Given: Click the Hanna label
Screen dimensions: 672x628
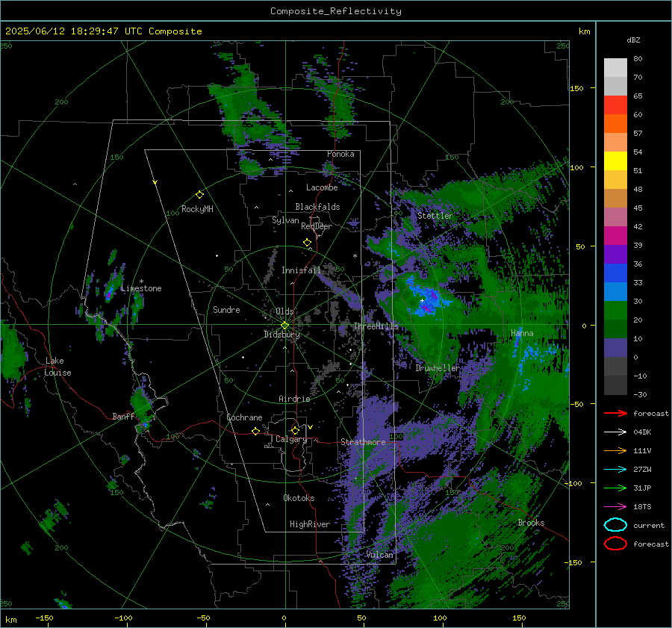Looking at the screenshot, I should point(522,333).
